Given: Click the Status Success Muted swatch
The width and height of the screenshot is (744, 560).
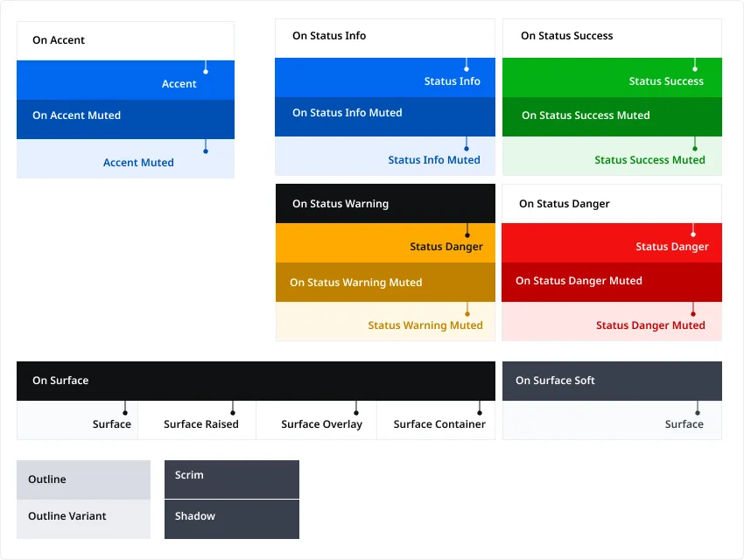Looking at the screenshot, I should (x=611, y=159).
